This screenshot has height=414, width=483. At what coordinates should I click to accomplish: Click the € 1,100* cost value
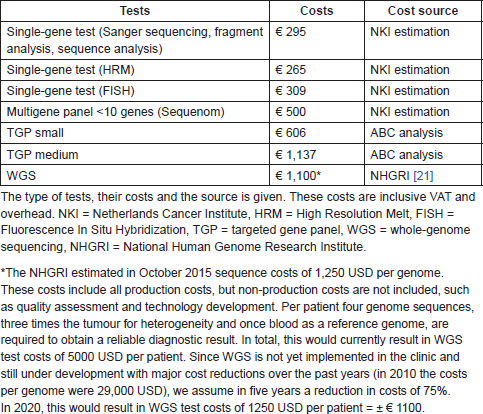[298, 175]
